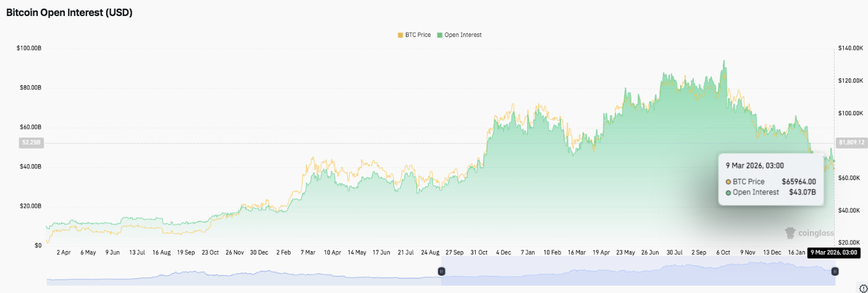Click the 52.25B left axis crosshair label
The image size is (868, 293).
coord(30,142)
